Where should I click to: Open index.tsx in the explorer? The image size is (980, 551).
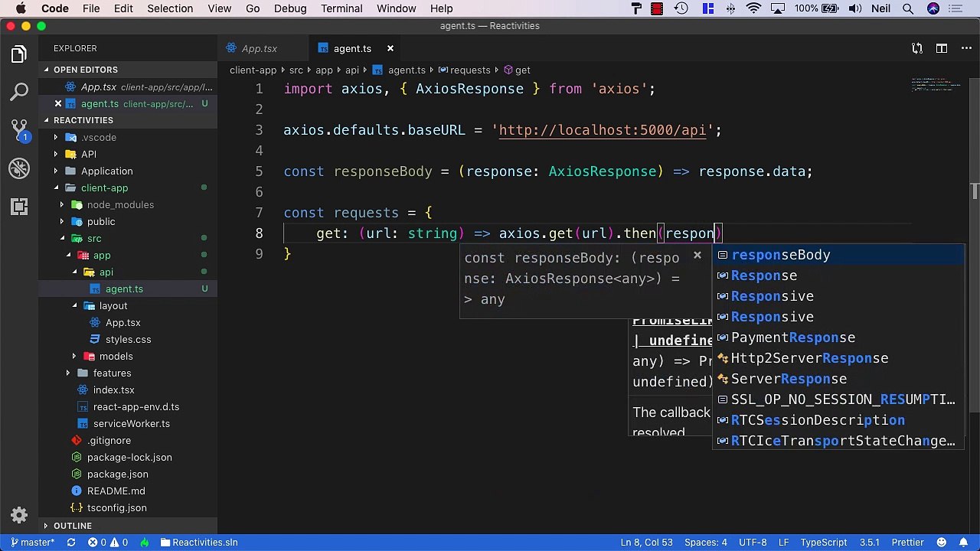[113, 390]
